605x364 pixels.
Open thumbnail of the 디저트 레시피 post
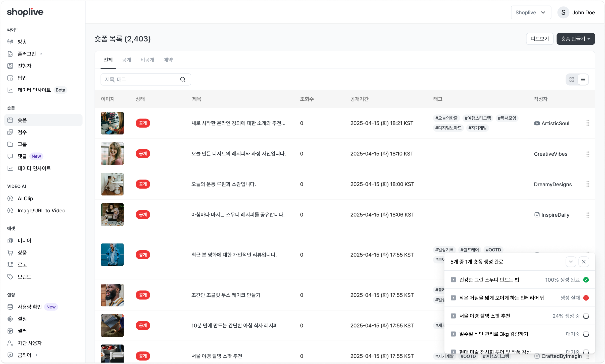112,154
